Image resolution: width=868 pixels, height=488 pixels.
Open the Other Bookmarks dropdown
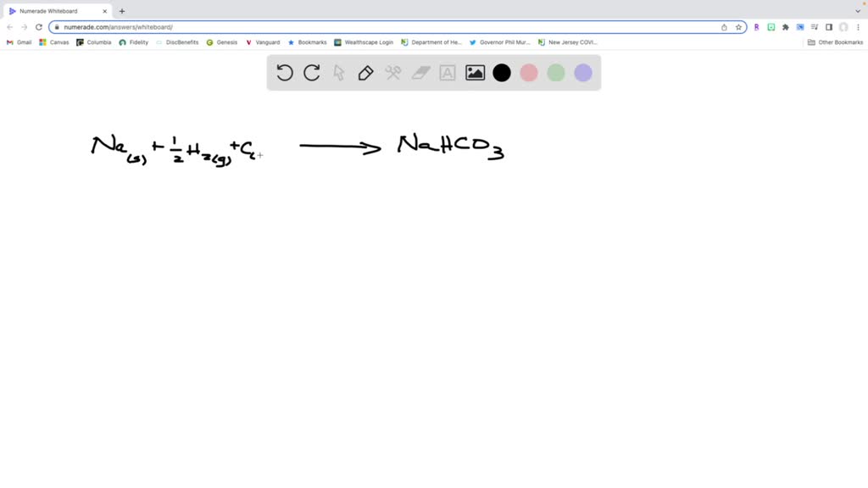[x=837, y=42]
